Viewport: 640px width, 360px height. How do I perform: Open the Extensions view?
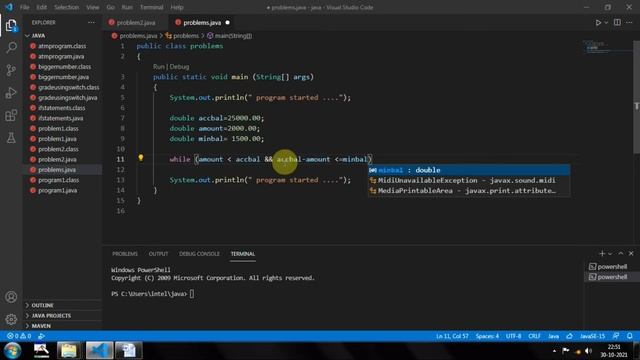(x=11, y=115)
